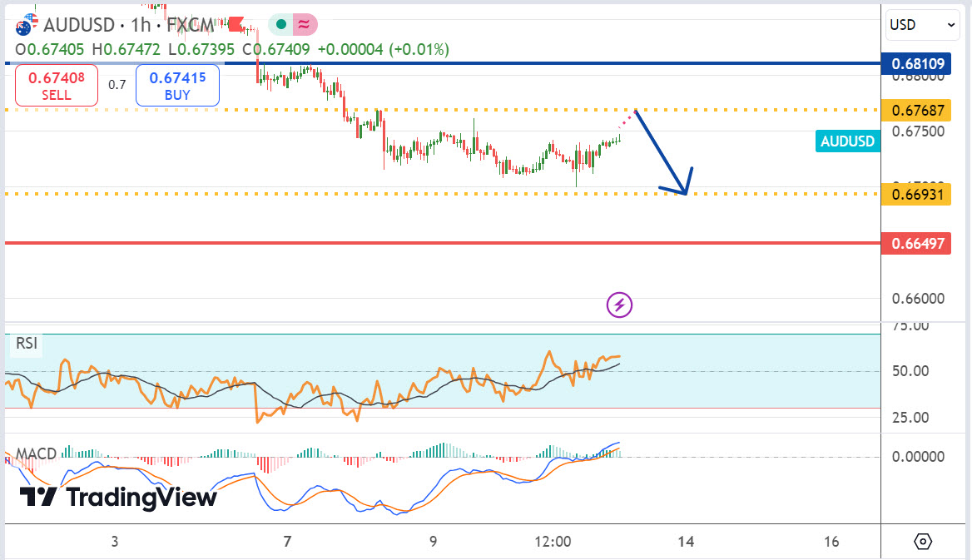This screenshot has width=972, height=560.
Task: Open the USD currency dropdown
Action: (924, 25)
